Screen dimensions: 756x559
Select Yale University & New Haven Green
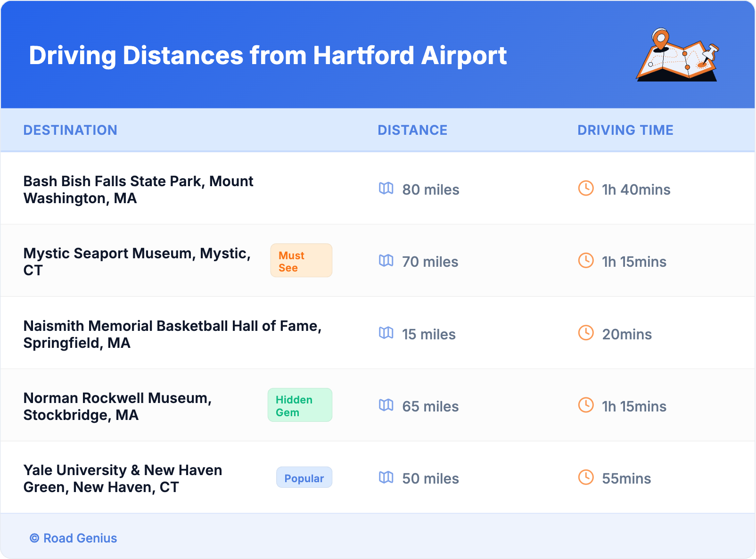pyautogui.click(x=123, y=478)
